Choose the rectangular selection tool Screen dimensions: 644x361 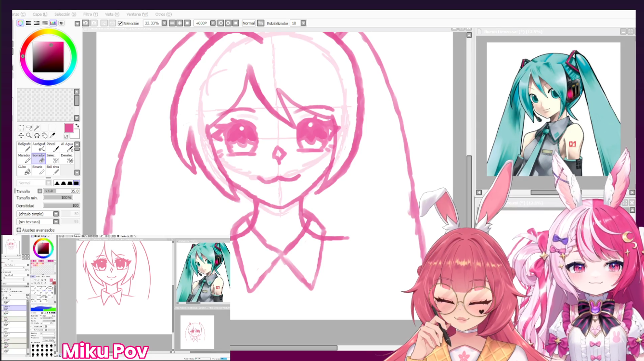pyautogui.click(x=21, y=128)
